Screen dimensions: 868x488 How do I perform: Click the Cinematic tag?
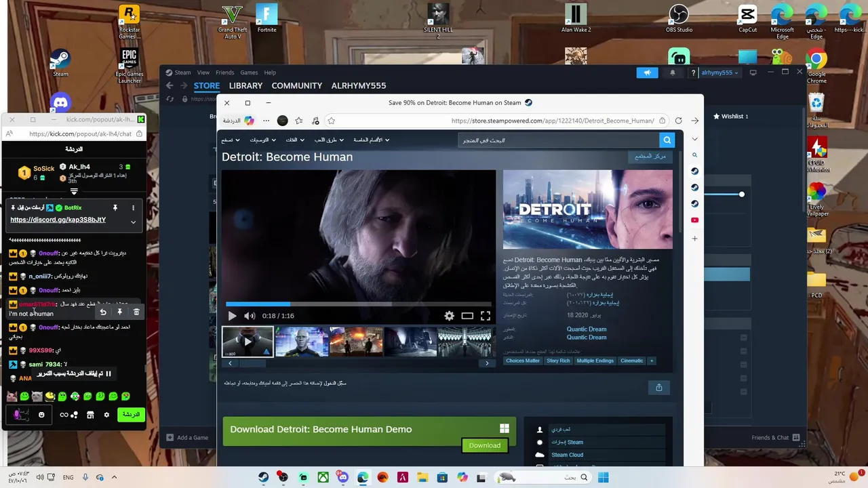pyautogui.click(x=631, y=361)
